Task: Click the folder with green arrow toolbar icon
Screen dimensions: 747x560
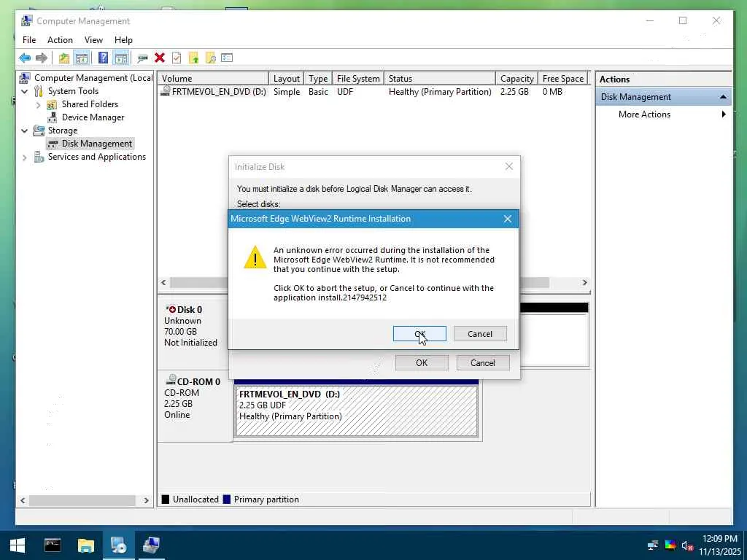Action: click(x=193, y=58)
